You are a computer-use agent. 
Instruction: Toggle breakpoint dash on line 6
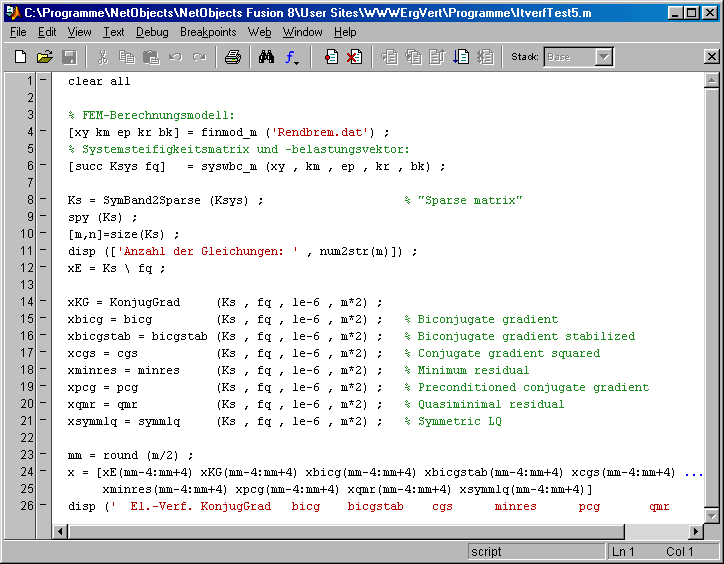pos(43,164)
